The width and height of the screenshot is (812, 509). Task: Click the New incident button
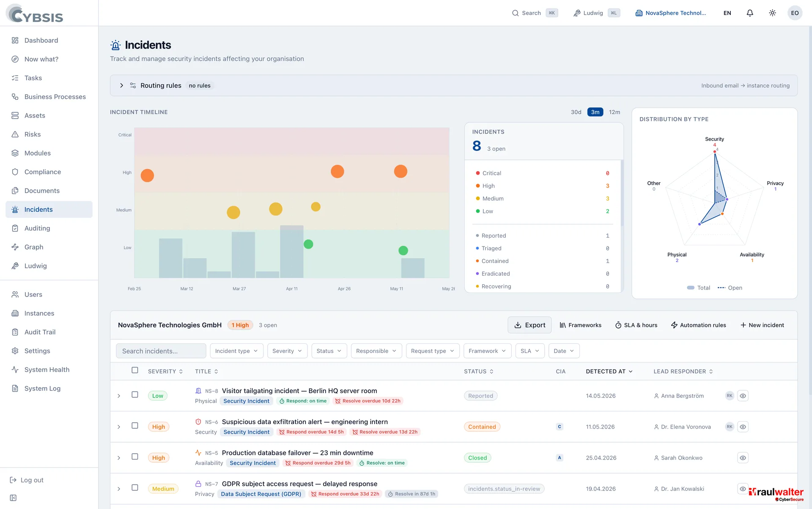[762, 325]
